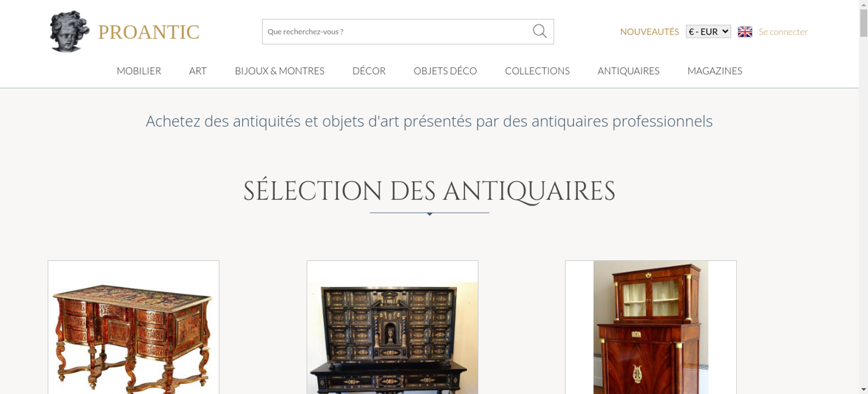Click the PROANTIC title text
This screenshot has width=868, height=394.
(x=148, y=32)
